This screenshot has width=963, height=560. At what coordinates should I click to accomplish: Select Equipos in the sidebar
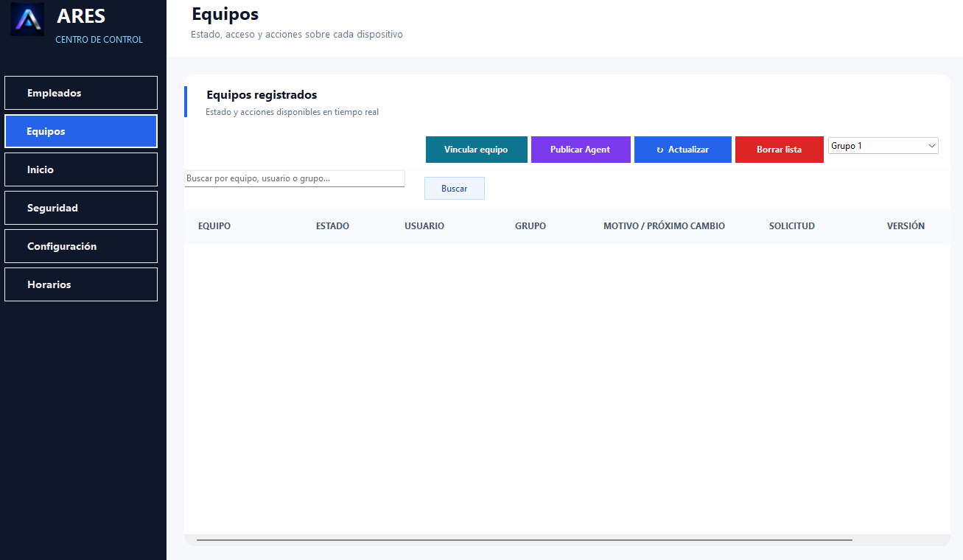pyautogui.click(x=81, y=131)
